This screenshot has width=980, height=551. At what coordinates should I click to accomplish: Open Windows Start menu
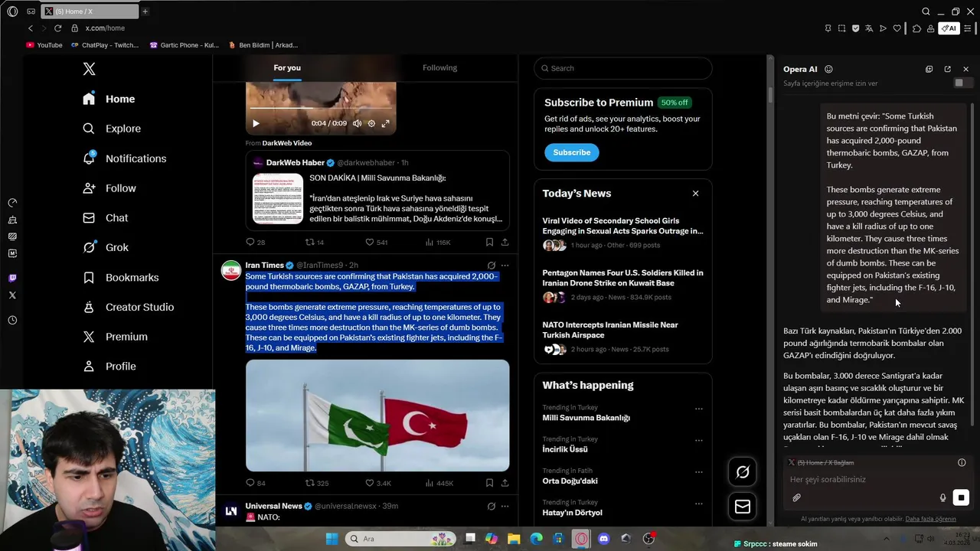pos(332,539)
